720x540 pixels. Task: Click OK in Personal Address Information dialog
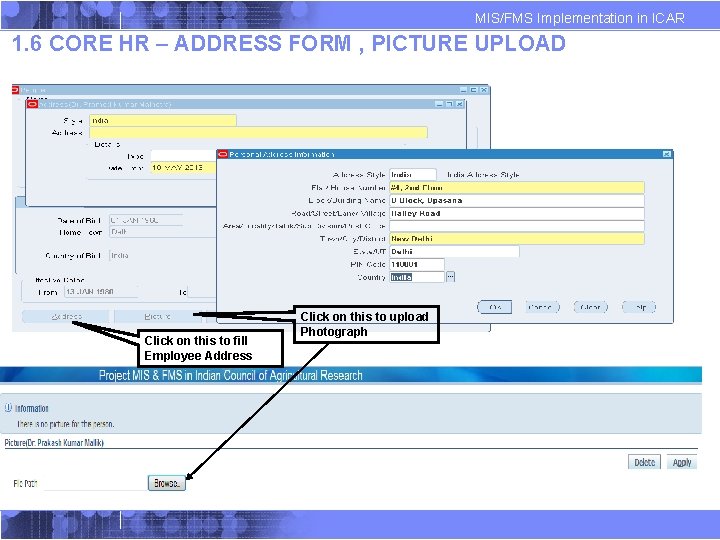[495, 307]
